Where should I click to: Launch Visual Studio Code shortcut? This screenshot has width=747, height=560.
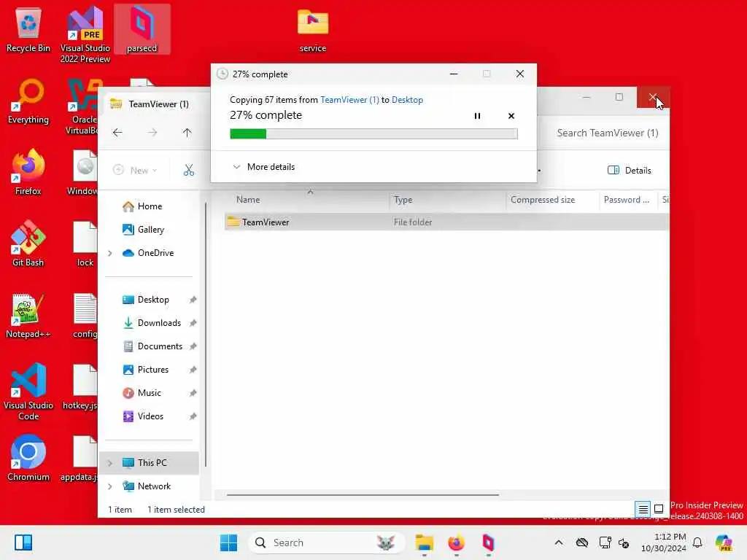click(x=28, y=392)
